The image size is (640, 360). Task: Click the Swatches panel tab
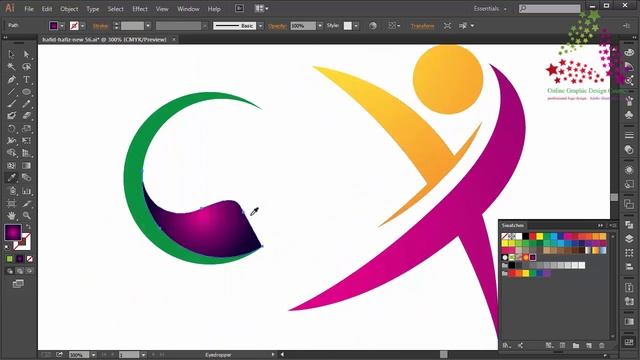click(x=513, y=225)
